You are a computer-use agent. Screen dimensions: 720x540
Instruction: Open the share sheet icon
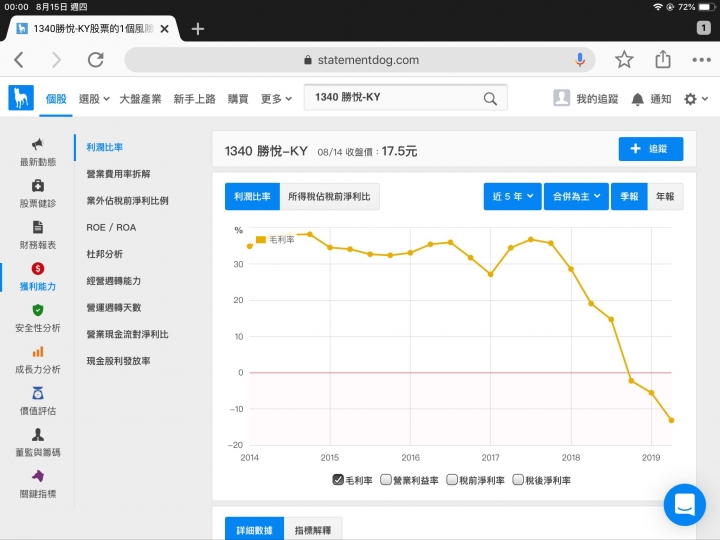(x=663, y=59)
